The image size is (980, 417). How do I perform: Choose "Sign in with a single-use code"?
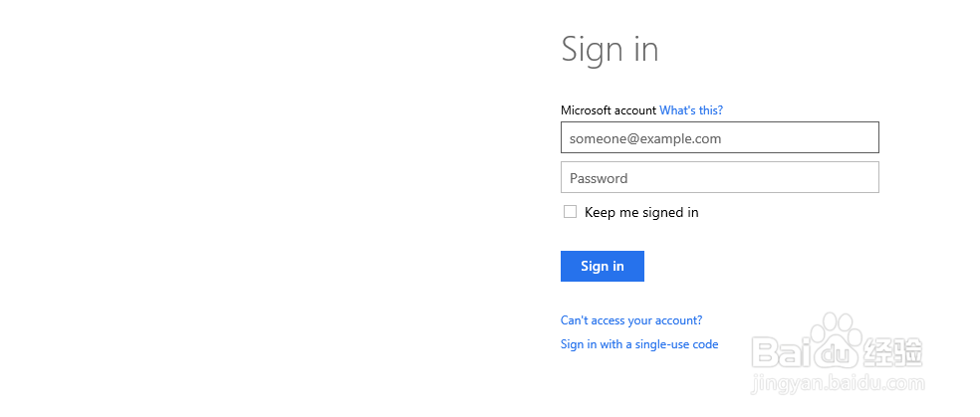click(639, 344)
